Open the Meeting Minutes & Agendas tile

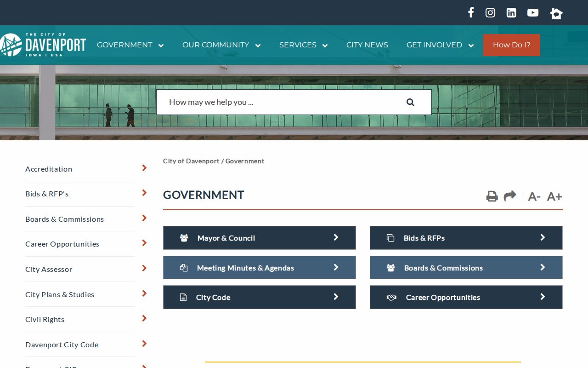(260, 268)
